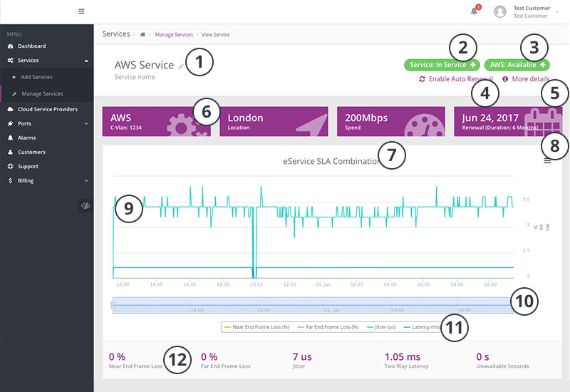Click the 0 % Far End Frame Loss value

click(x=209, y=357)
